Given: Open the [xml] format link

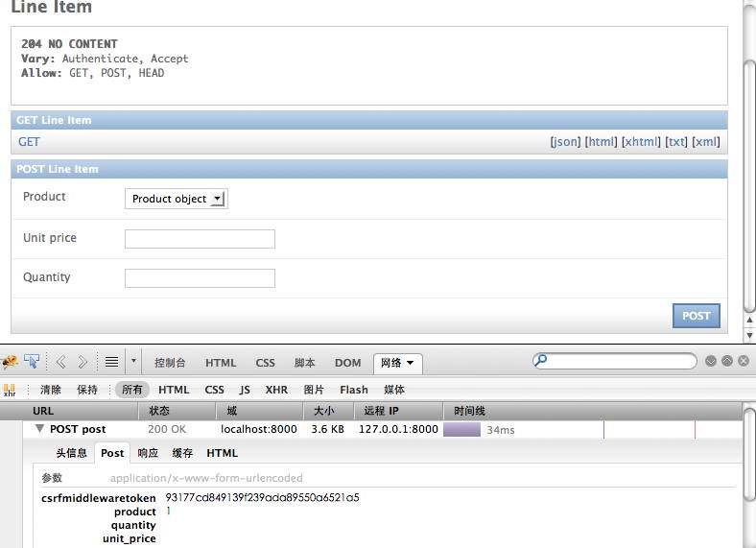Looking at the screenshot, I should click(706, 142).
